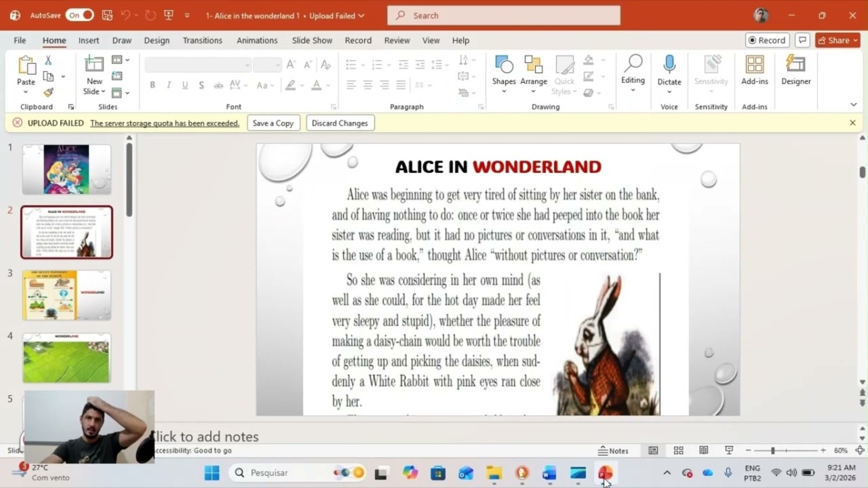Image resolution: width=868 pixels, height=488 pixels.
Task: Click the Save icon in title bar
Action: pyautogui.click(x=107, y=15)
